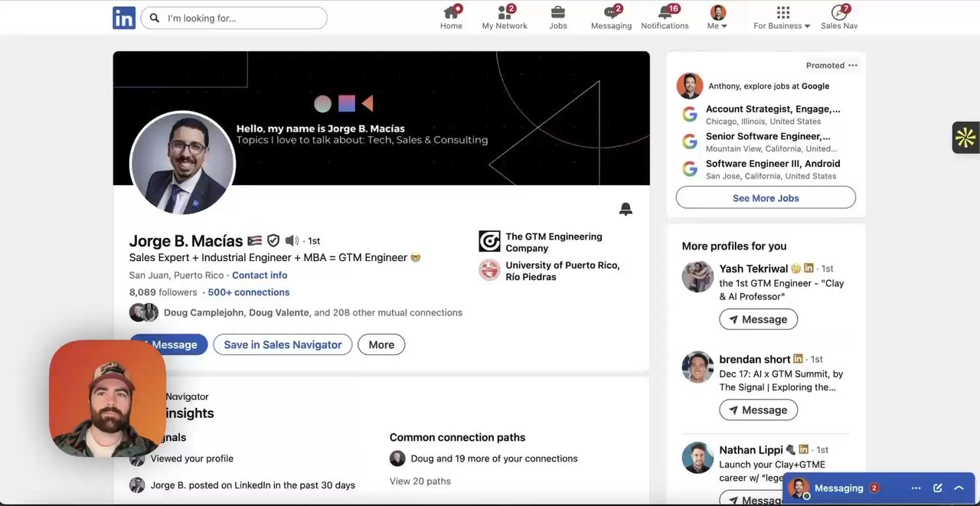Click brendan short's avatar photo
980x506 pixels.
697,367
